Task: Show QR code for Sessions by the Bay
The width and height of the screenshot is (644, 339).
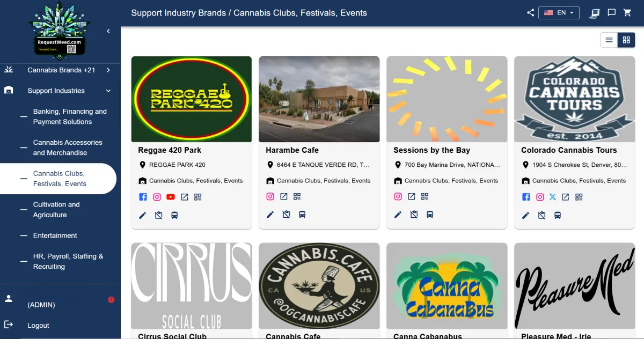Action: pos(425,197)
